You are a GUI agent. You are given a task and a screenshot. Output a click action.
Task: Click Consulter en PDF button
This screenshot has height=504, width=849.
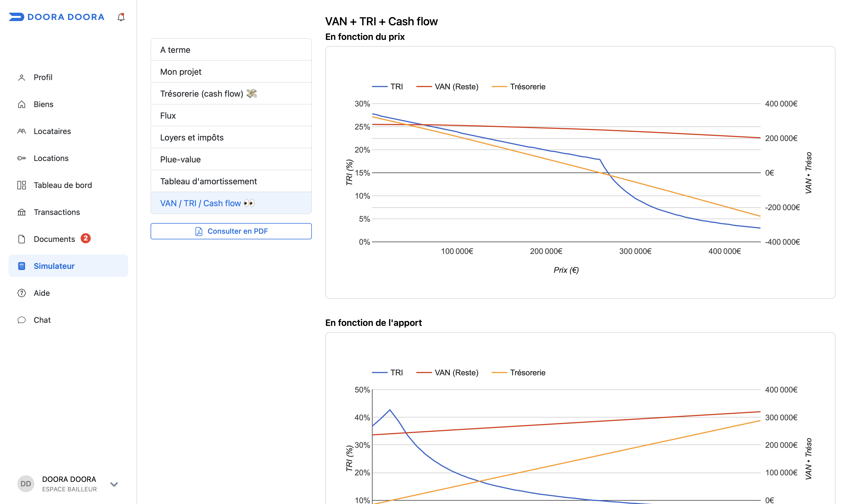point(231,231)
